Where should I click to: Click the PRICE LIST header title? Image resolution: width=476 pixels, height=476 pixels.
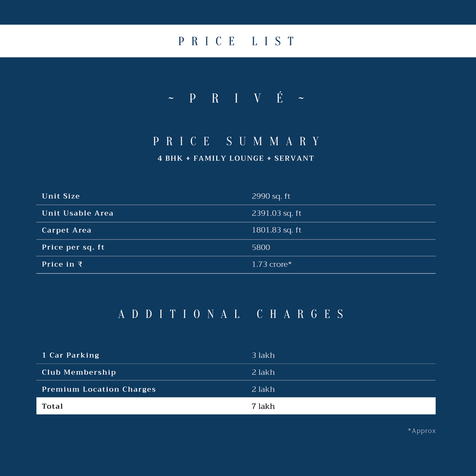[236, 41]
